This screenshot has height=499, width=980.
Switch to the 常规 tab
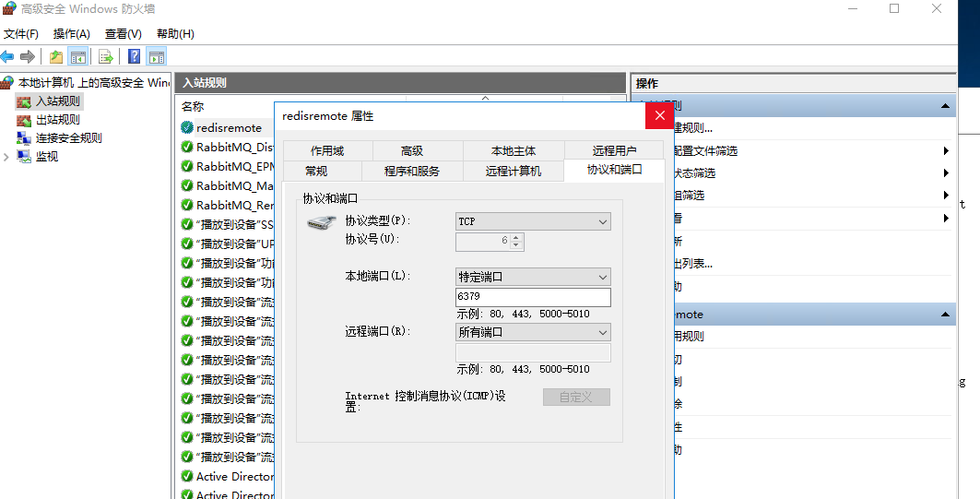click(316, 171)
